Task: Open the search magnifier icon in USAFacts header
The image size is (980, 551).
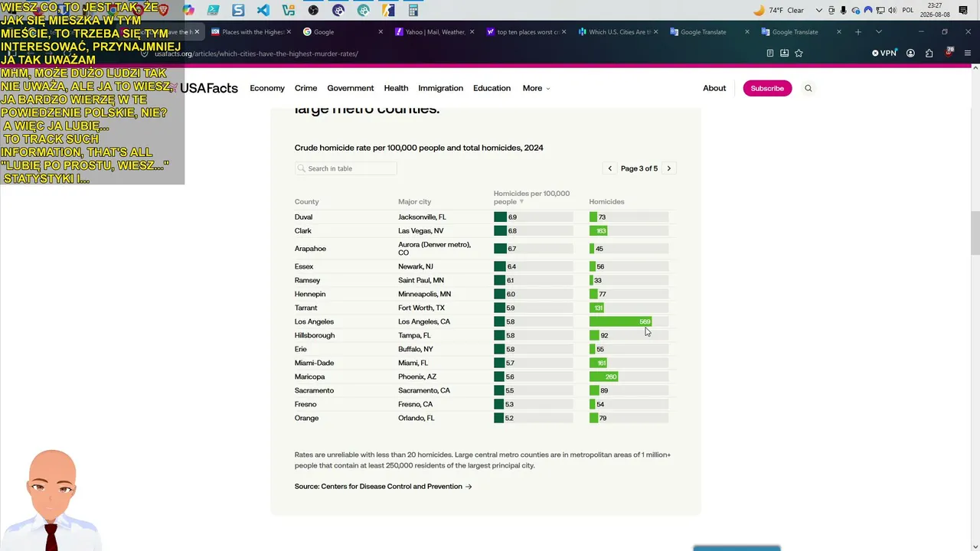Action: [x=808, y=88]
